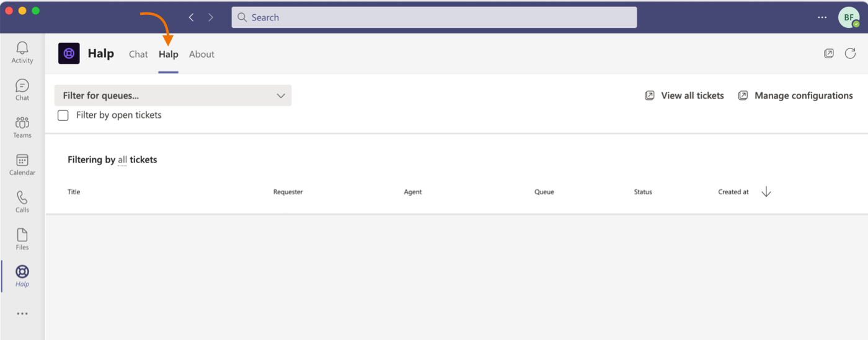Switch to the Chat tab
The height and width of the screenshot is (340, 868).
(x=138, y=54)
